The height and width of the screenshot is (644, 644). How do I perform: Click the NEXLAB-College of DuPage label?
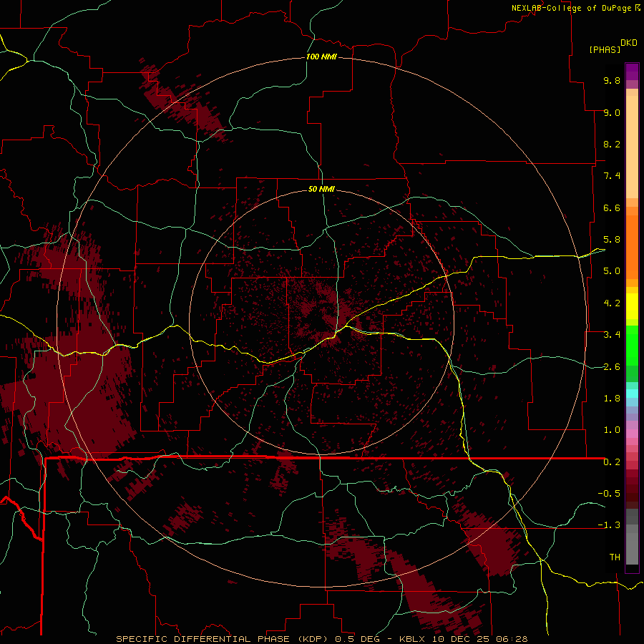click(571, 8)
